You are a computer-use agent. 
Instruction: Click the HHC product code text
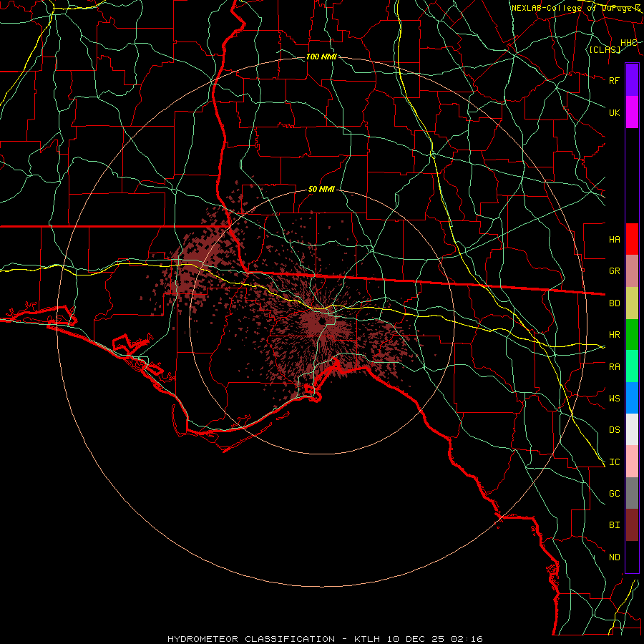(x=628, y=43)
